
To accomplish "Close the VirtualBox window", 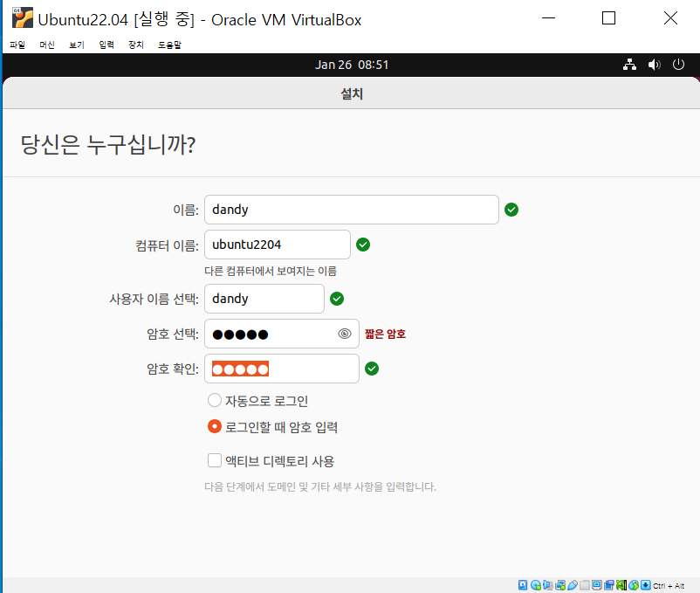I will pos(670,17).
